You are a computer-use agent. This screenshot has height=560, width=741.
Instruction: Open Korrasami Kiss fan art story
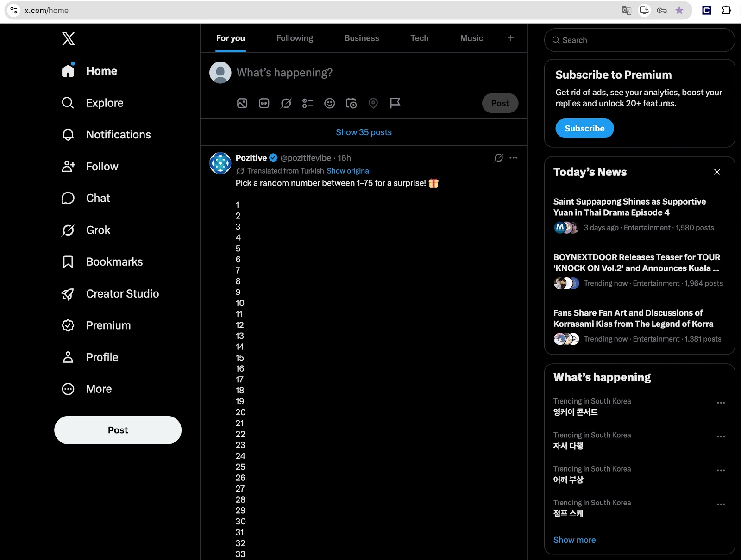(640, 326)
